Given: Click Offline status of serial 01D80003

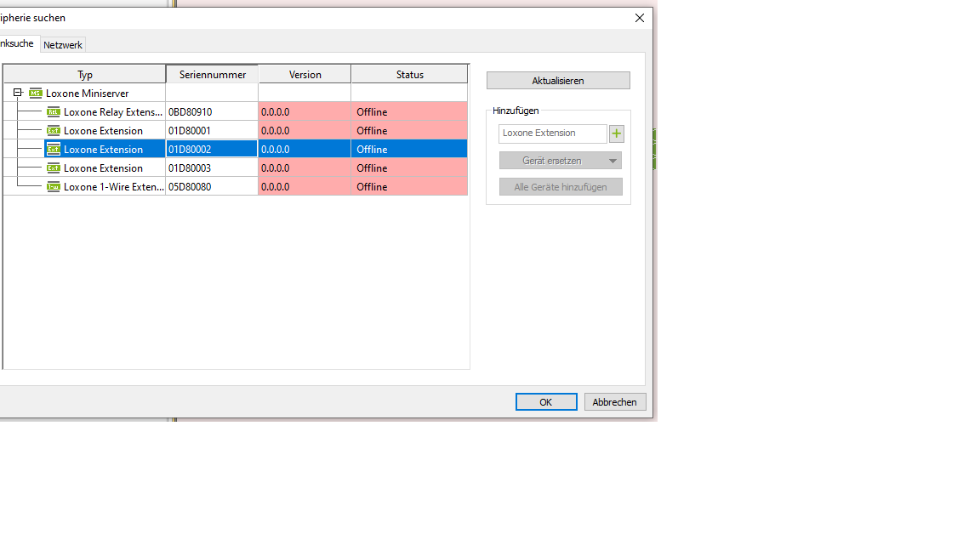Looking at the screenshot, I should coord(372,168).
